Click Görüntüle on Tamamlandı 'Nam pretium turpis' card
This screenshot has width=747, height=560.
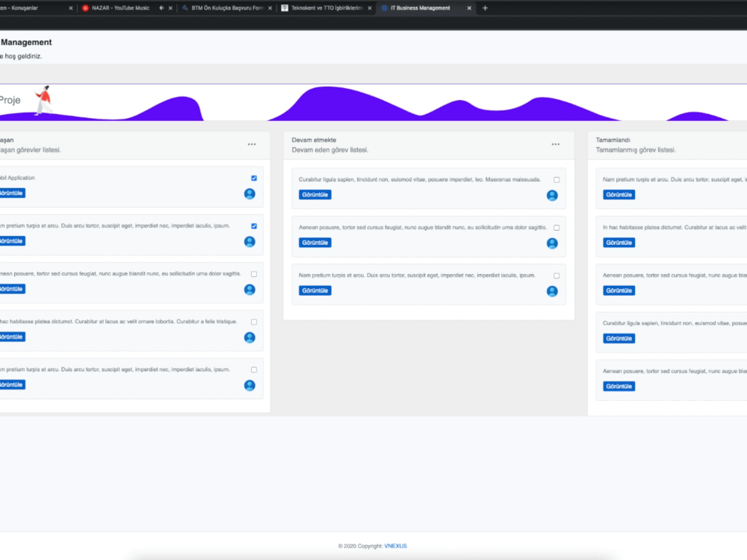619,195
